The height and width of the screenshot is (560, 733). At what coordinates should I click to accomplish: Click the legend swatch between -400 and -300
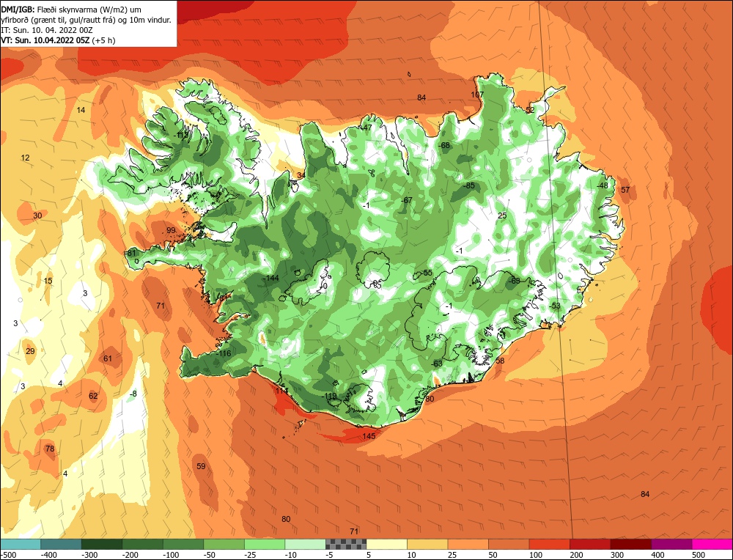(61, 544)
